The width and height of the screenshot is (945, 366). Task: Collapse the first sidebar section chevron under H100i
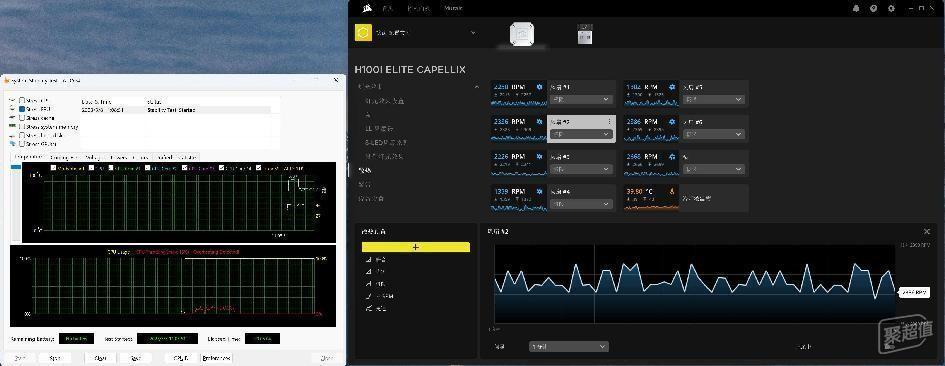pyautogui.click(x=477, y=87)
